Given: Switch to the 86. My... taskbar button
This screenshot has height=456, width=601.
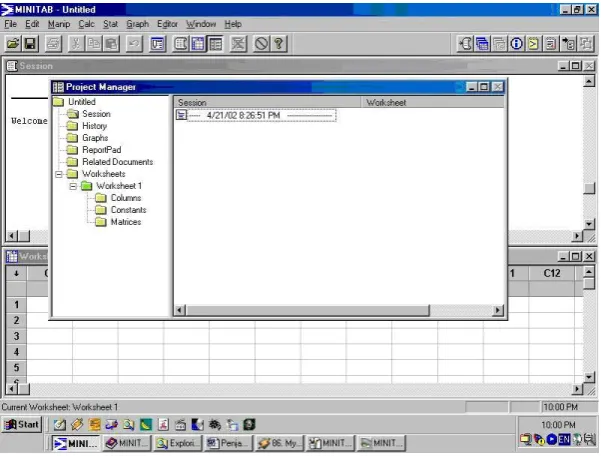Looking at the screenshot, I should (279, 443).
